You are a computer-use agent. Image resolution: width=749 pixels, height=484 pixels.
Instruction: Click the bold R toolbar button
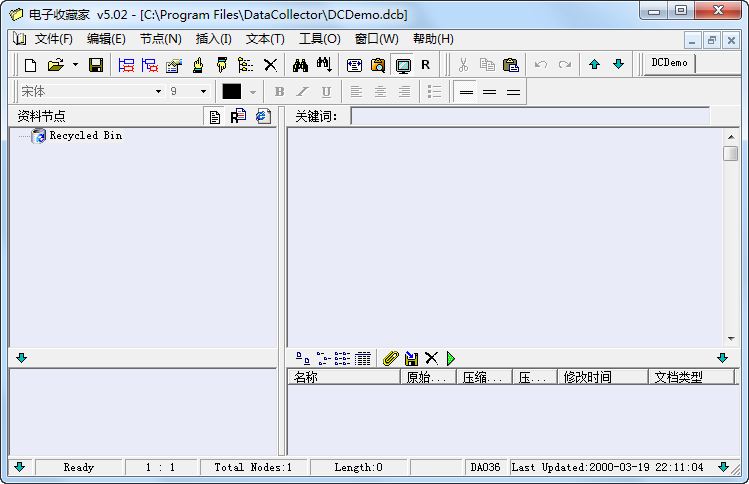click(426, 65)
